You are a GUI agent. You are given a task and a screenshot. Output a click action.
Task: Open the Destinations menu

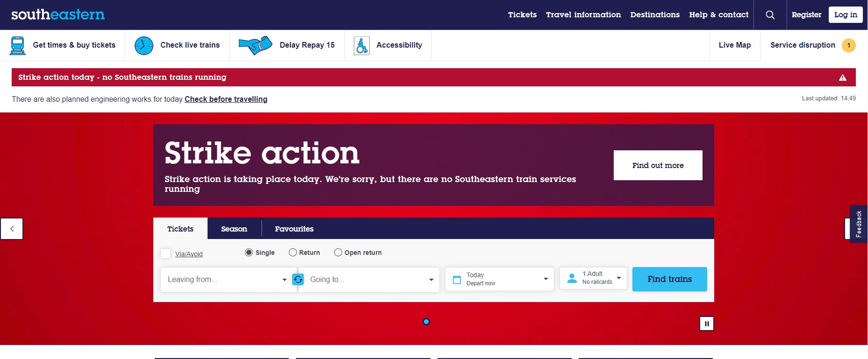(x=655, y=14)
